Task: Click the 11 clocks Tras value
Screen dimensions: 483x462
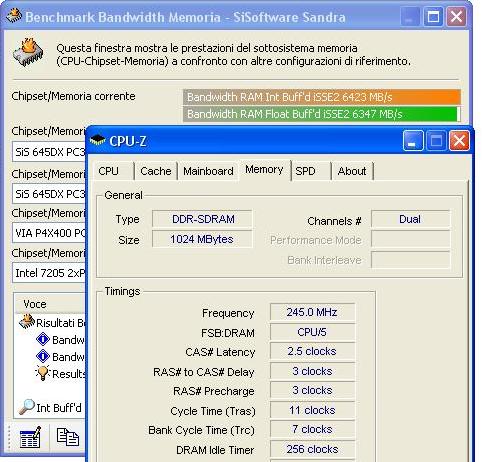Action: (x=312, y=410)
